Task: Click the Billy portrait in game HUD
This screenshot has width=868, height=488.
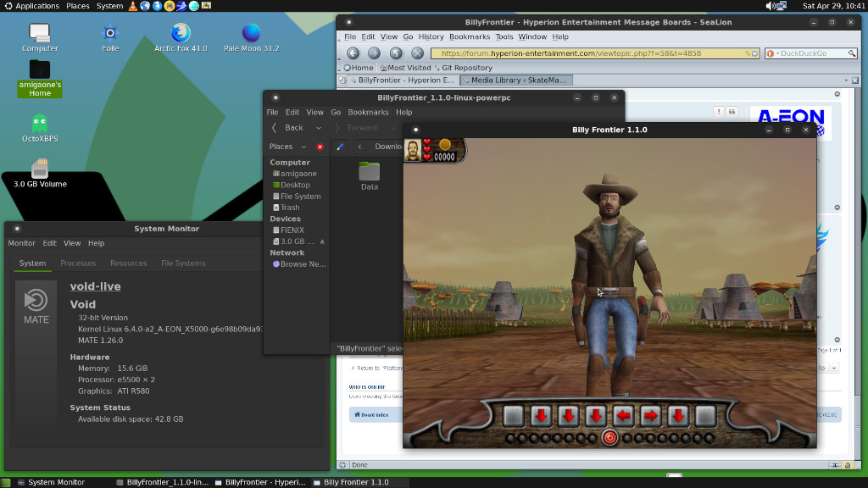Action: coord(413,150)
